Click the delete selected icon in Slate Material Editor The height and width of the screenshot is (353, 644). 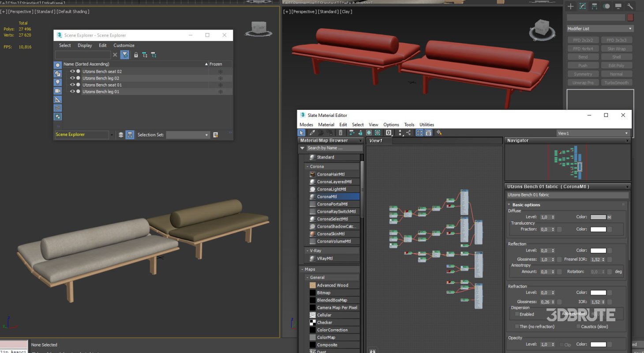tap(341, 132)
